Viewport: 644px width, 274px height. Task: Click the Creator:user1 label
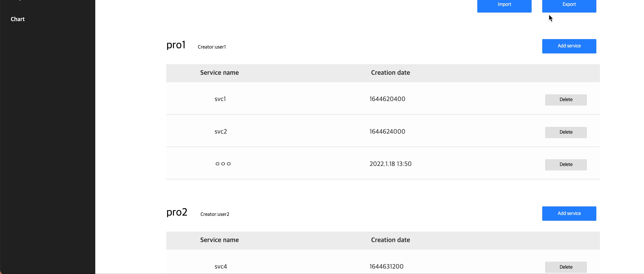[x=211, y=47]
